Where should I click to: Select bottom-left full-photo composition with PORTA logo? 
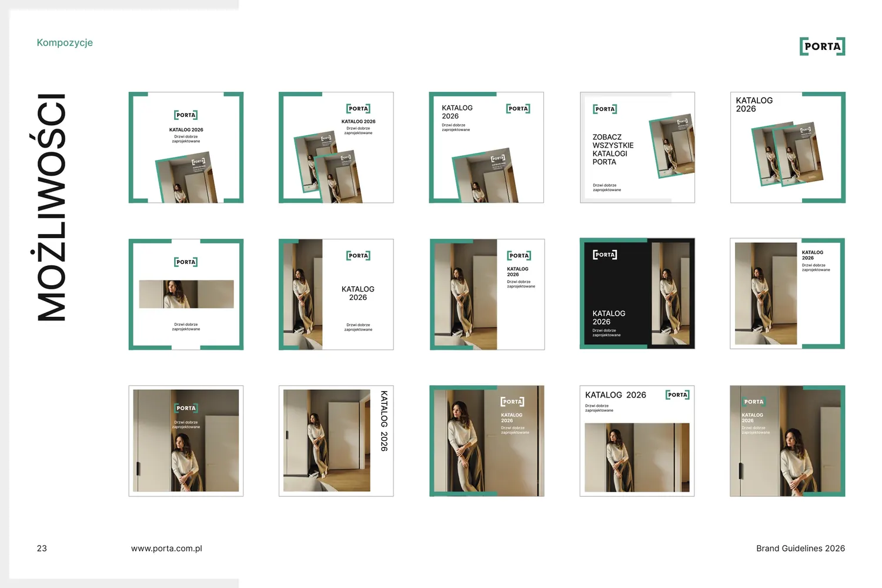coord(186,441)
